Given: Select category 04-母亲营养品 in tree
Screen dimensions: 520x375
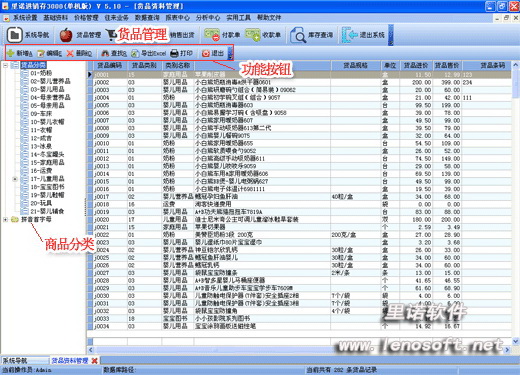Looking at the screenshot, I should pyautogui.click(x=50, y=97).
